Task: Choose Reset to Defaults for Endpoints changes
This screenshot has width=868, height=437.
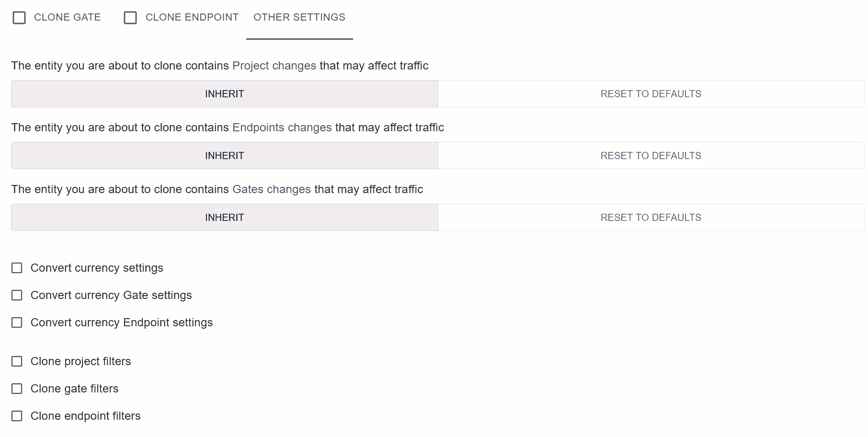Action: [x=651, y=156]
